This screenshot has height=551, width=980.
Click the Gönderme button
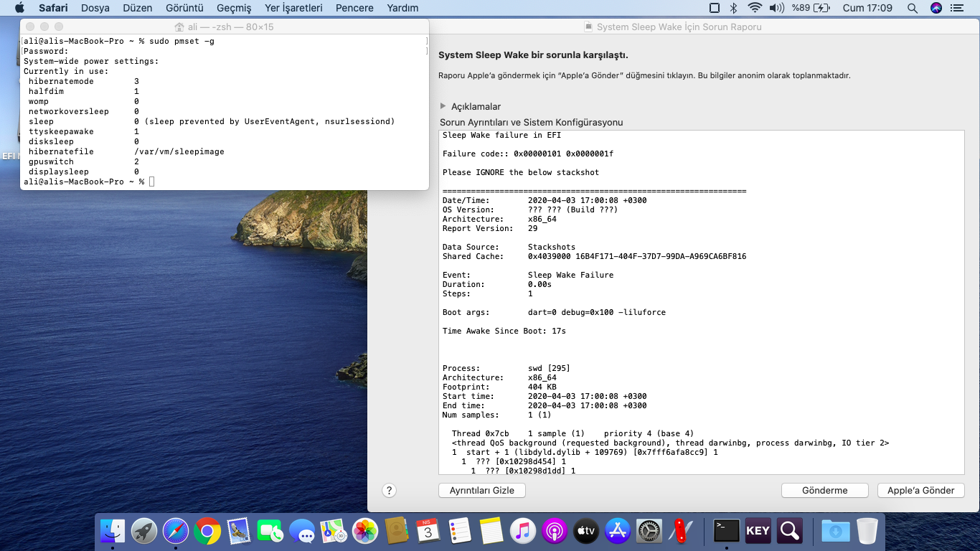click(824, 491)
